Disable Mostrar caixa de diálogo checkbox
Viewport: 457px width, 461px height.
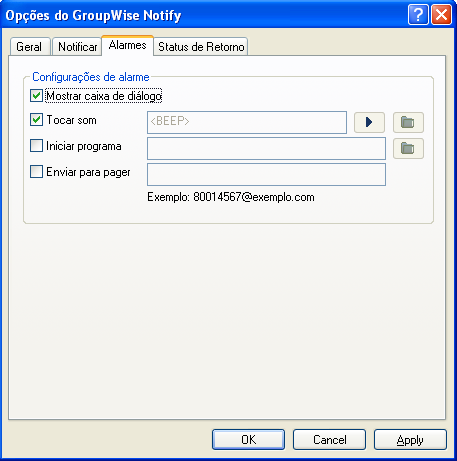click(x=36, y=96)
